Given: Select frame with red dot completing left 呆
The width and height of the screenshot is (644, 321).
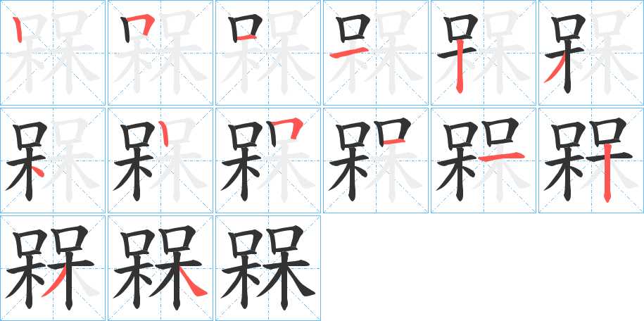Looking at the screenshot, I should point(53,160).
